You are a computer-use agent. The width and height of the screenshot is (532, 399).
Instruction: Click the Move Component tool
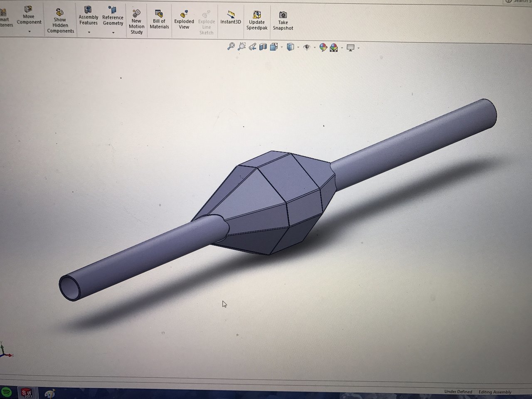coord(29,15)
